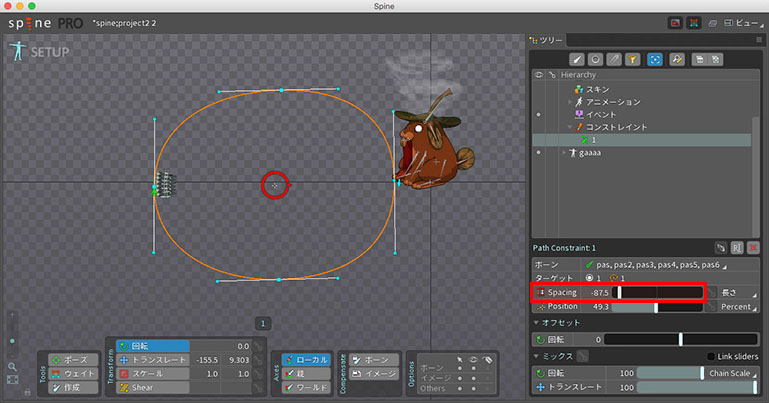Toggle visibility dot for イベント row

[x=538, y=115]
